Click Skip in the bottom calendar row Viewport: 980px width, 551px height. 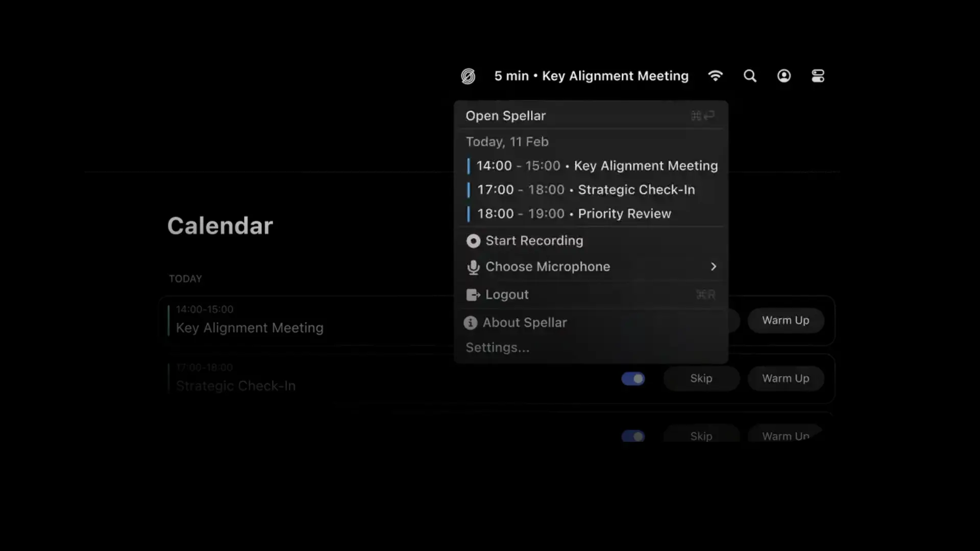[701, 435]
